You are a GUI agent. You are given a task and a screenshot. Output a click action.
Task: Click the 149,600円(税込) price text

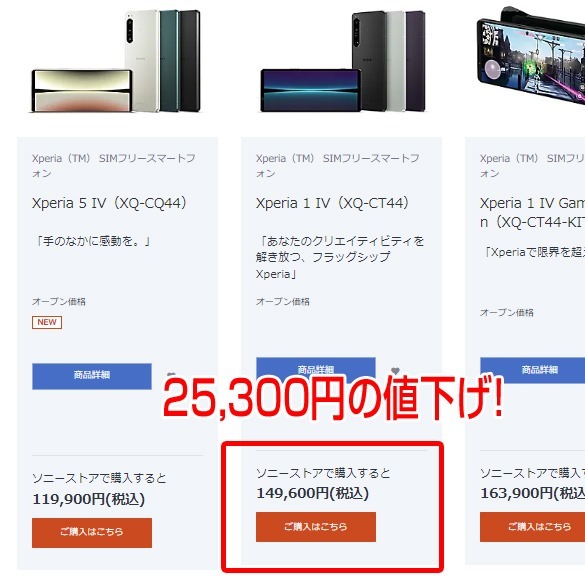click(x=312, y=493)
